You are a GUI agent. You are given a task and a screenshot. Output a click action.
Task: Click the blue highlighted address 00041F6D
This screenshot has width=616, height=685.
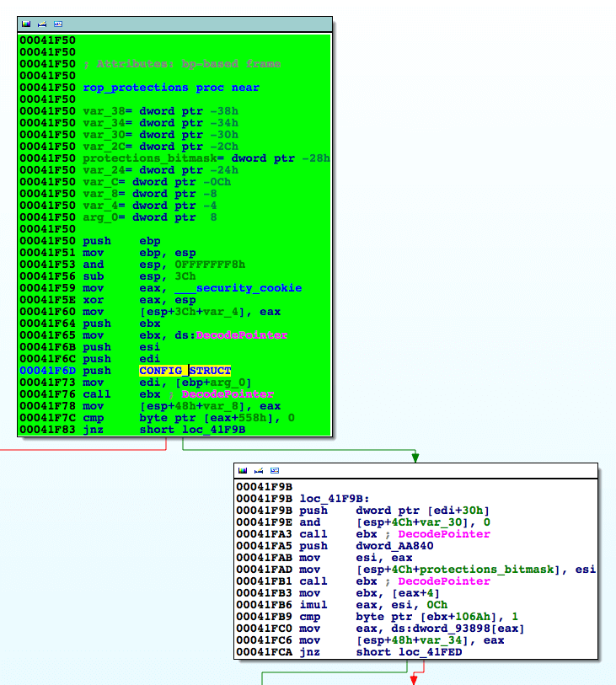(47, 371)
